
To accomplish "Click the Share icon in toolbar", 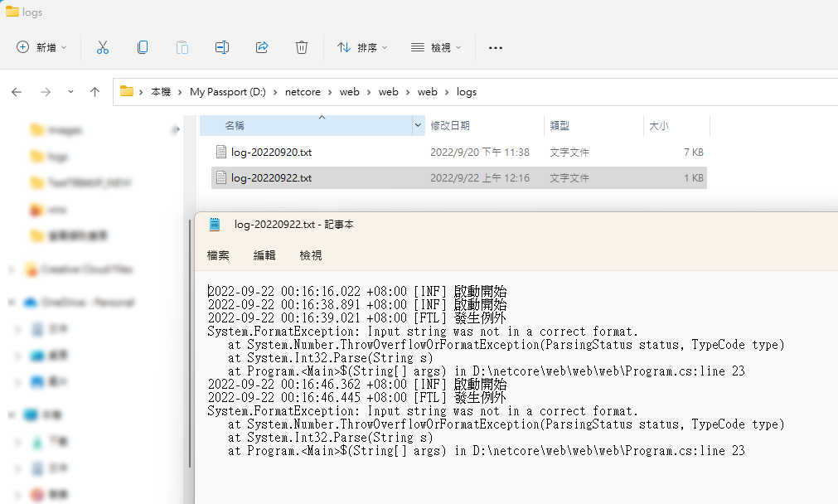I will [262, 47].
